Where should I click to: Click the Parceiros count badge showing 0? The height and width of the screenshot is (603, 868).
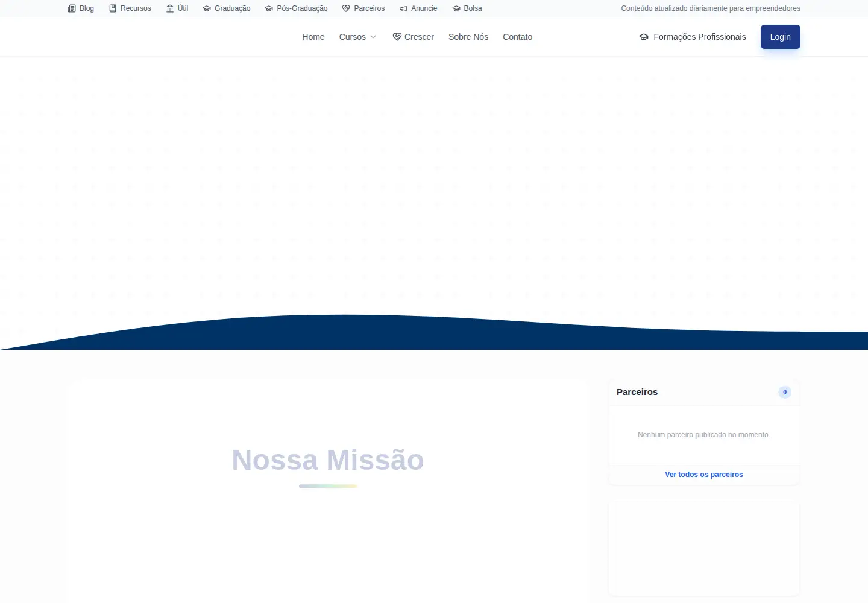[785, 392]
